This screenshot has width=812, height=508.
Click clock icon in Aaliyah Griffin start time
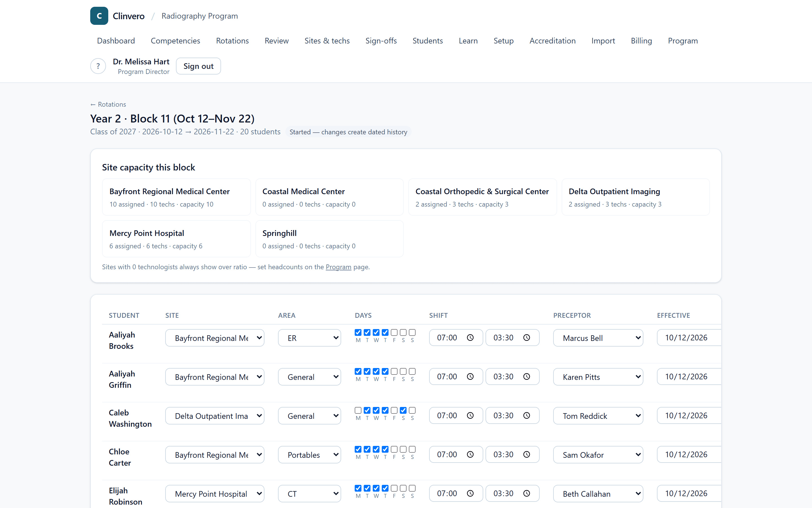pos(470,377)
